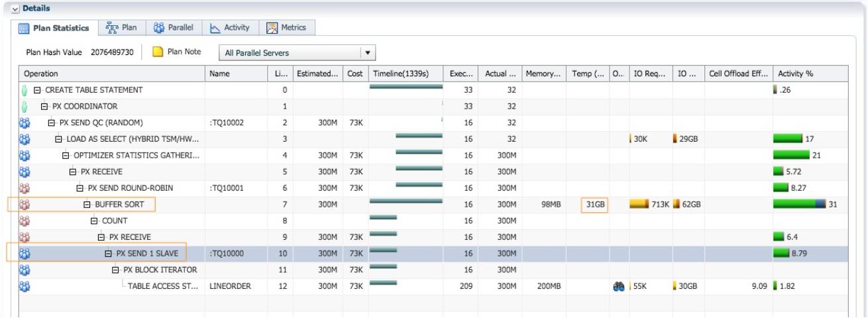Click the activity bar showing 21

(791, 155)
